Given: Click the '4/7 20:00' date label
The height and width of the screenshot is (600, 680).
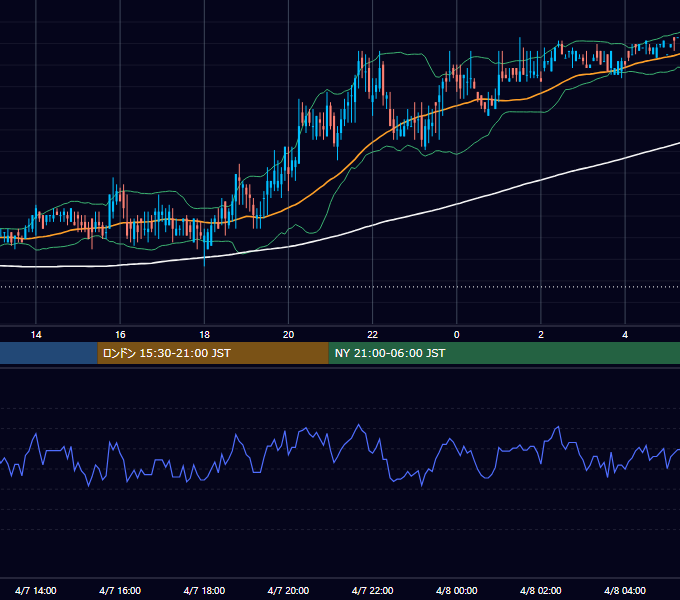Looking at the screenshot, I should click(x=288, y=590).
